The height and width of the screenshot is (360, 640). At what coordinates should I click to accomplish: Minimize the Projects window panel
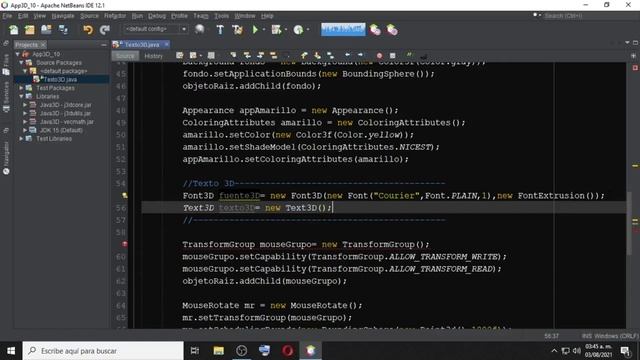(x=103, y=44)
